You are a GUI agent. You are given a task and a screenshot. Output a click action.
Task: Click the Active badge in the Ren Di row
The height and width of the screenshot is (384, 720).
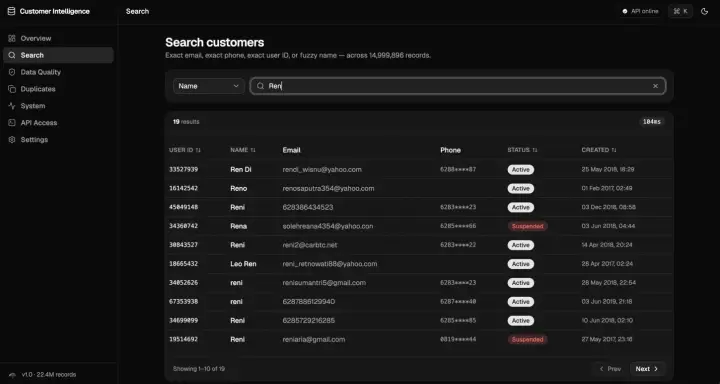[x=521, y=170]
